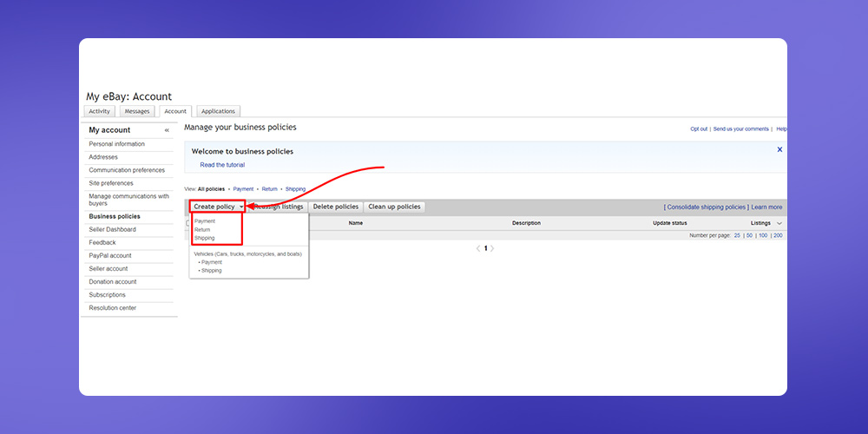Collapse the My account sidebar chevron
Screen dimensions: 868x434
(x=167, y=130)
